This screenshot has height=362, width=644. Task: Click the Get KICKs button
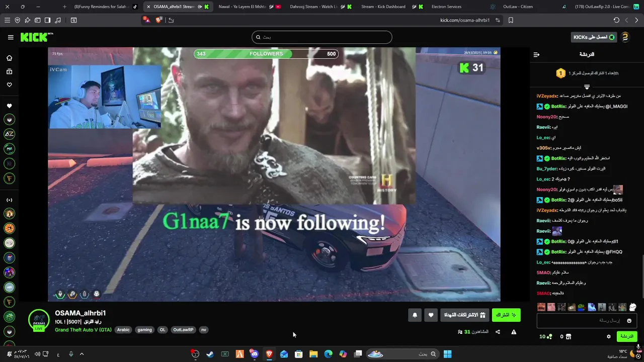[x=594, y=37]
